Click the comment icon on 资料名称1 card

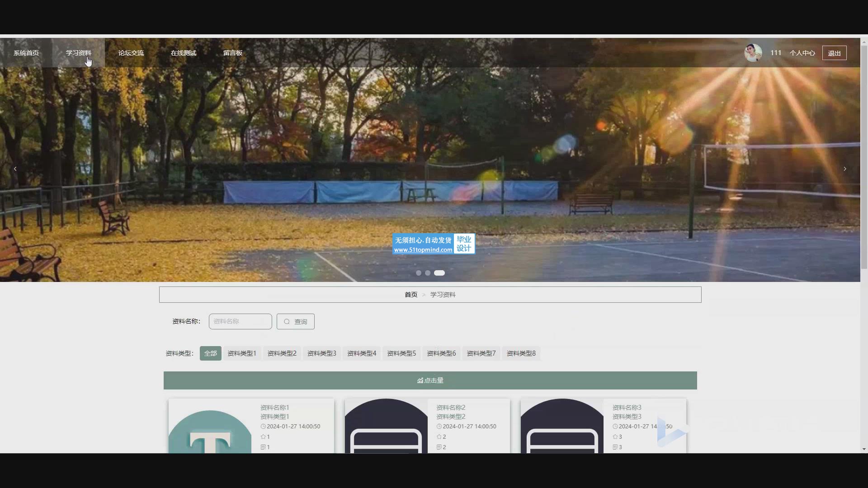pos(263,447)
